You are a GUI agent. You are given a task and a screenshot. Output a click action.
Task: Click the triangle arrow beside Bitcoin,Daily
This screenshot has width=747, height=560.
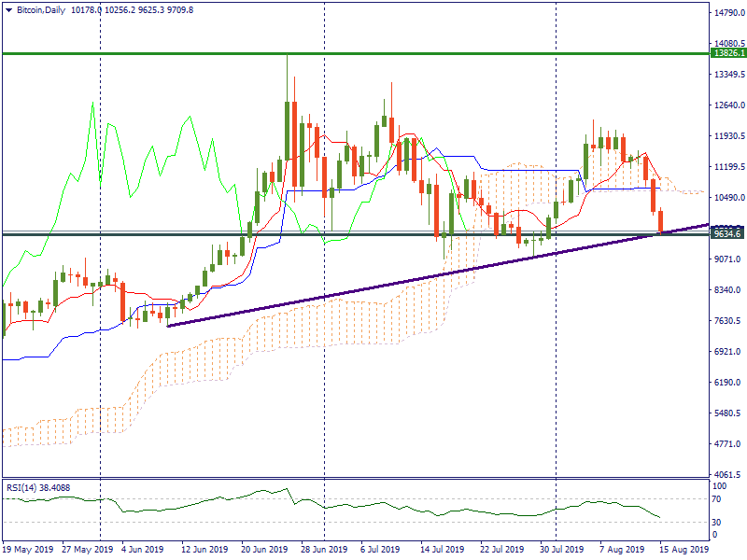click(8, 8)
